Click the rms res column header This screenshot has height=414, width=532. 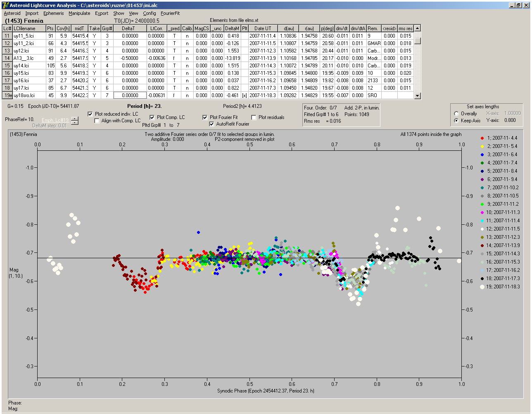tap(405, 29)
